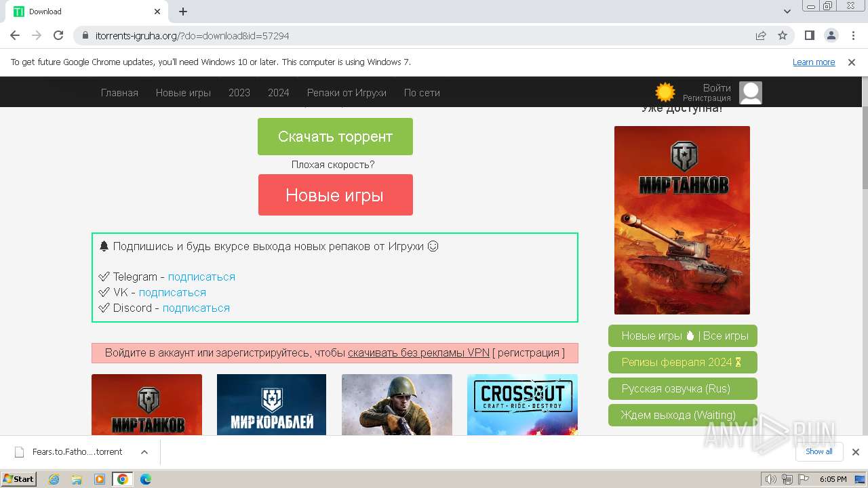
Task: Click Войти login link
Action: point(717,88)
